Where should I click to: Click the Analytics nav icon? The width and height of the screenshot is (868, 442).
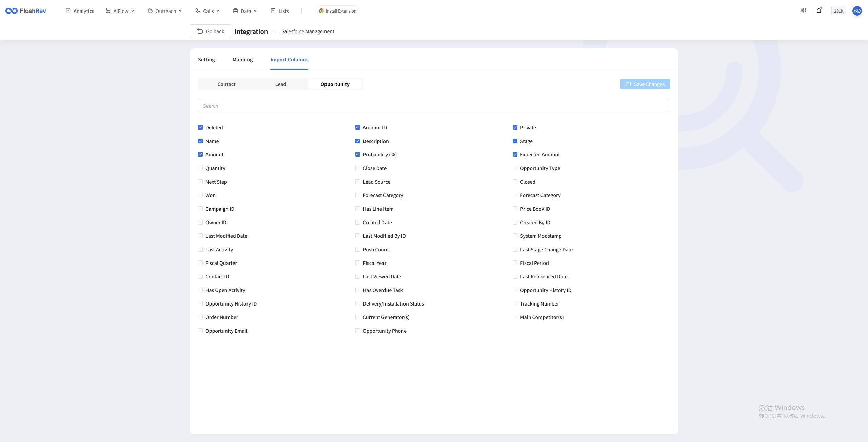click(68, 11)
